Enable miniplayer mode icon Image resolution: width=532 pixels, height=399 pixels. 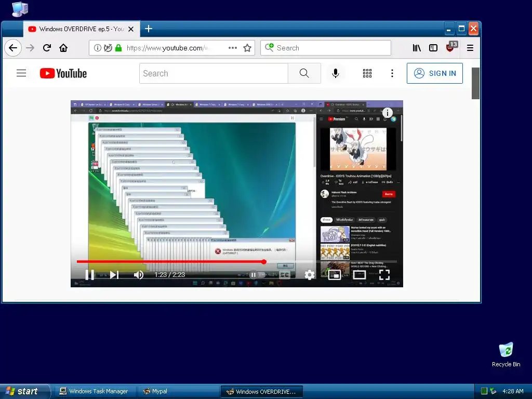335,274
